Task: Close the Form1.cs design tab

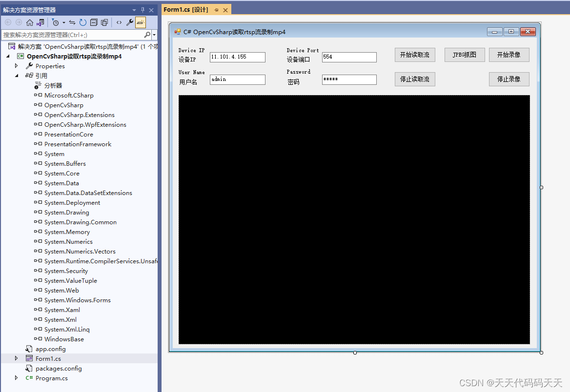Action: click(225, 10)
